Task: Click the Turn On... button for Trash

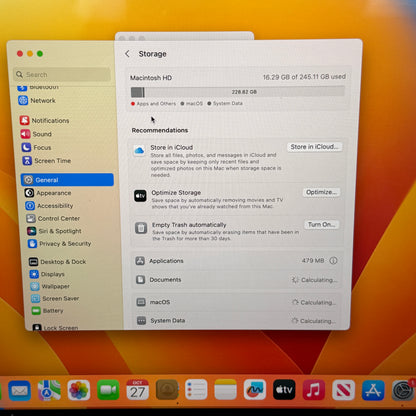Action: pos(321,224)
